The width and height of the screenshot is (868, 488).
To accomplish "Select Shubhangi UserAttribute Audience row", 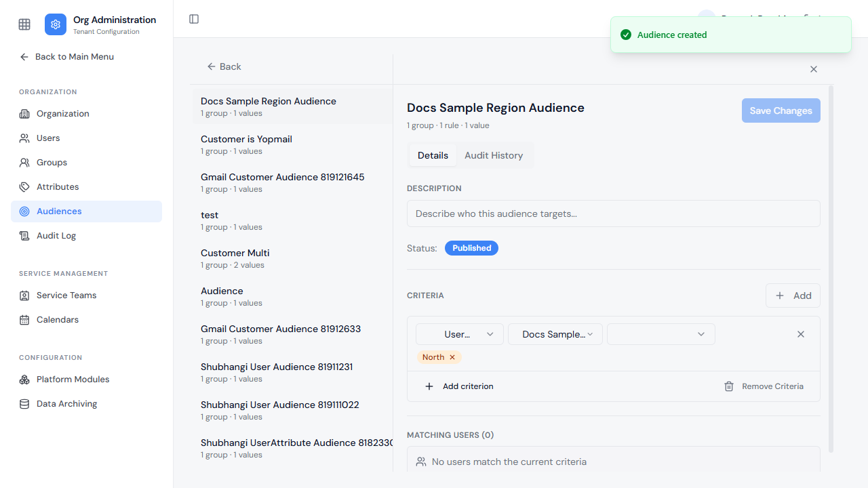I will point(293,449).
